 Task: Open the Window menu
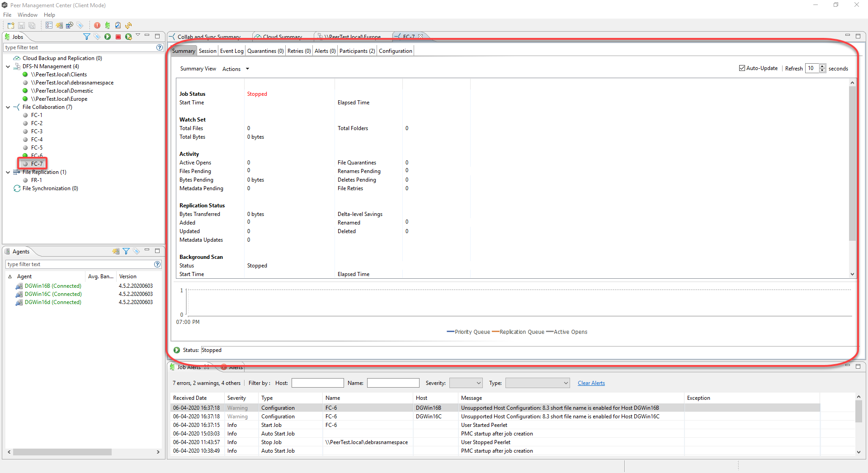pyautogui.click(x=27, y=14)
